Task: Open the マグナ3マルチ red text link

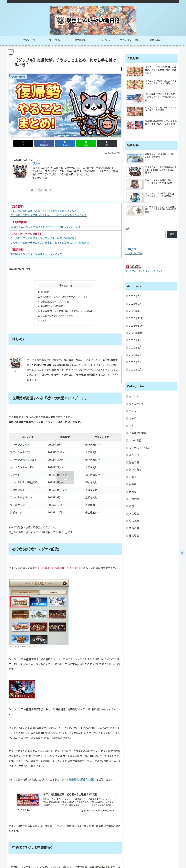Action: [x=75, y=568]
